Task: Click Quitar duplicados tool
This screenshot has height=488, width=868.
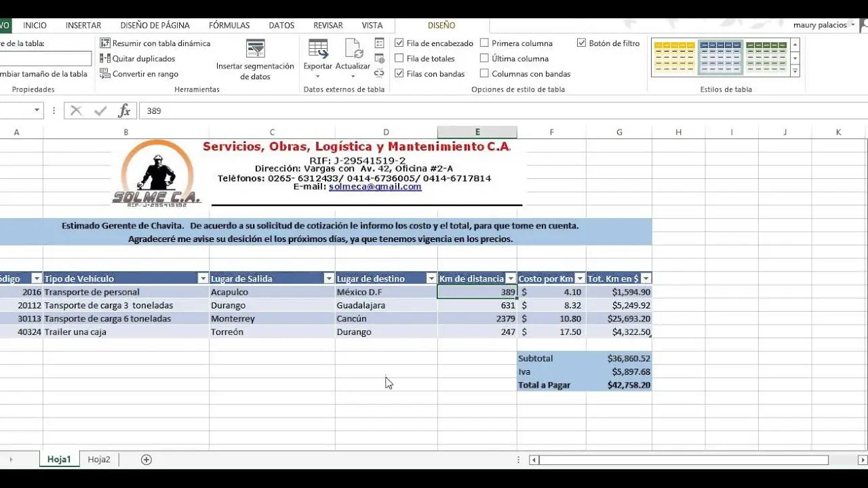Action: pyautogui.click(x=138, y=58)
